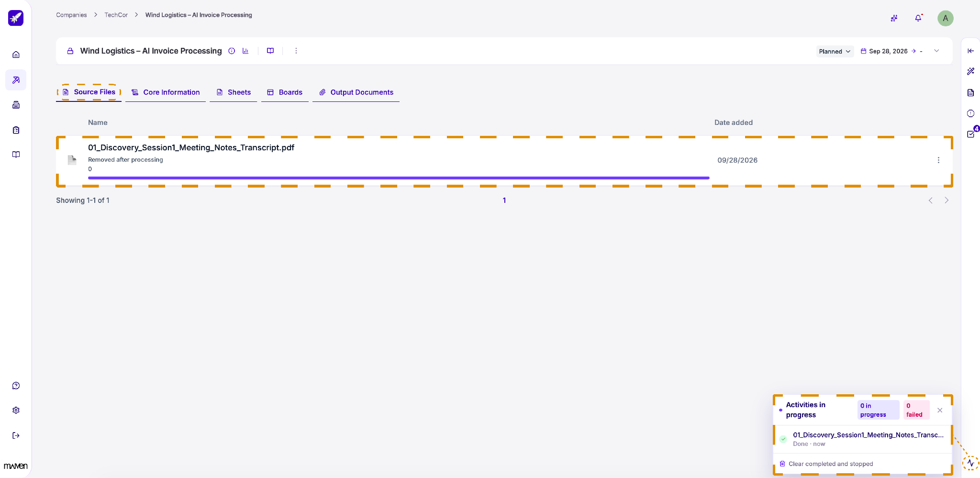Go to Home in sidebar
980x478 pixels.
tap(16, 55)
